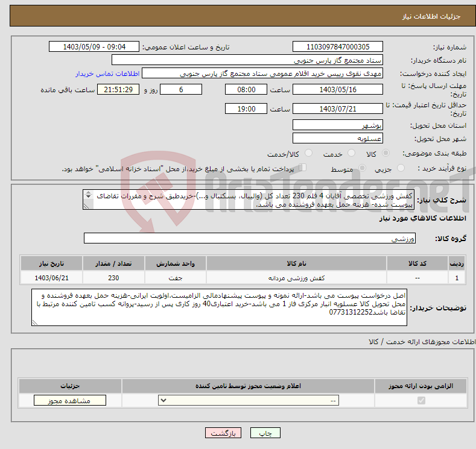Click the deadline time field 08:00

[246, 89]
